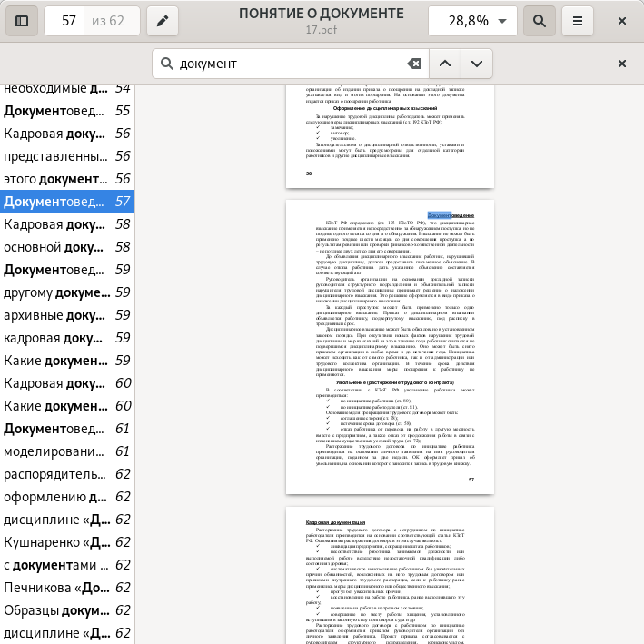
Task: Open the hamburger main menu
Action: 578,20
